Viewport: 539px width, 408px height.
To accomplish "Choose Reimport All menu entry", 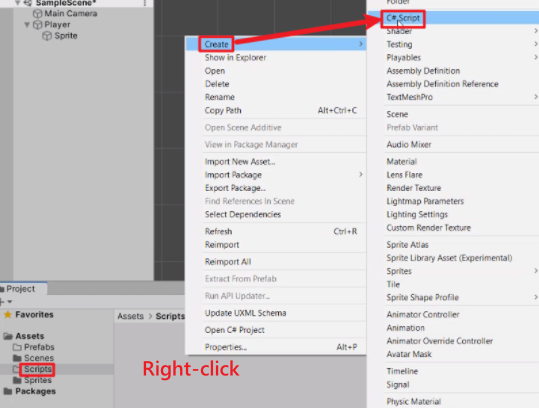I will click(228, 262).
